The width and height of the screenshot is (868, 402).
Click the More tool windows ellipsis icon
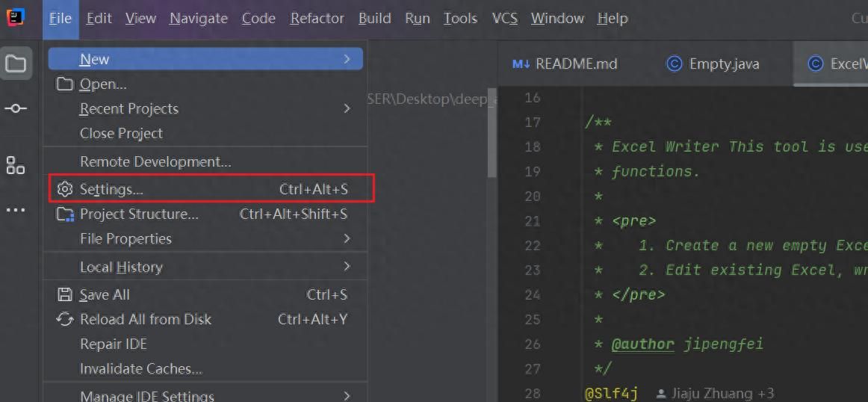click(16, 210)
